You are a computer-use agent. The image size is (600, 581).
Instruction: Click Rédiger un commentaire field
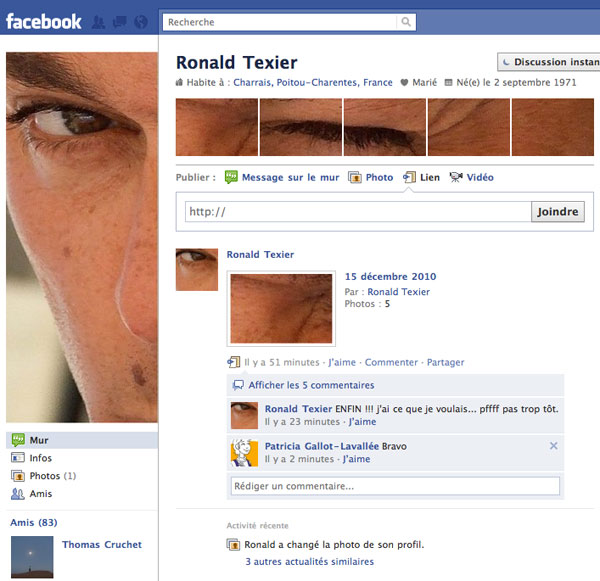pyautogui.click(x=395, y=486)
